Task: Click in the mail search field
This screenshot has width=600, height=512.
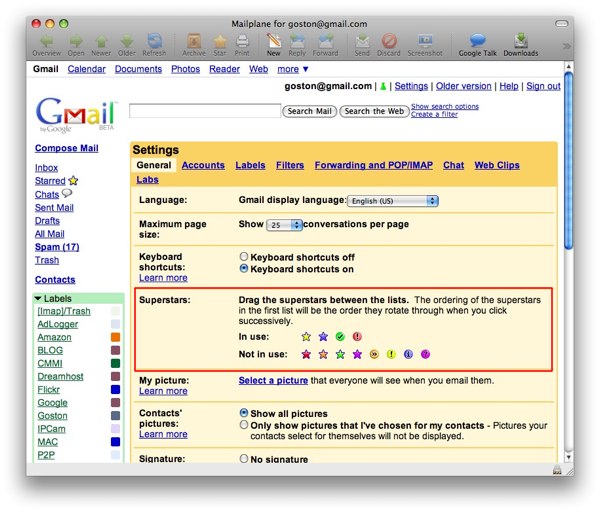Action: click(205, 111)
